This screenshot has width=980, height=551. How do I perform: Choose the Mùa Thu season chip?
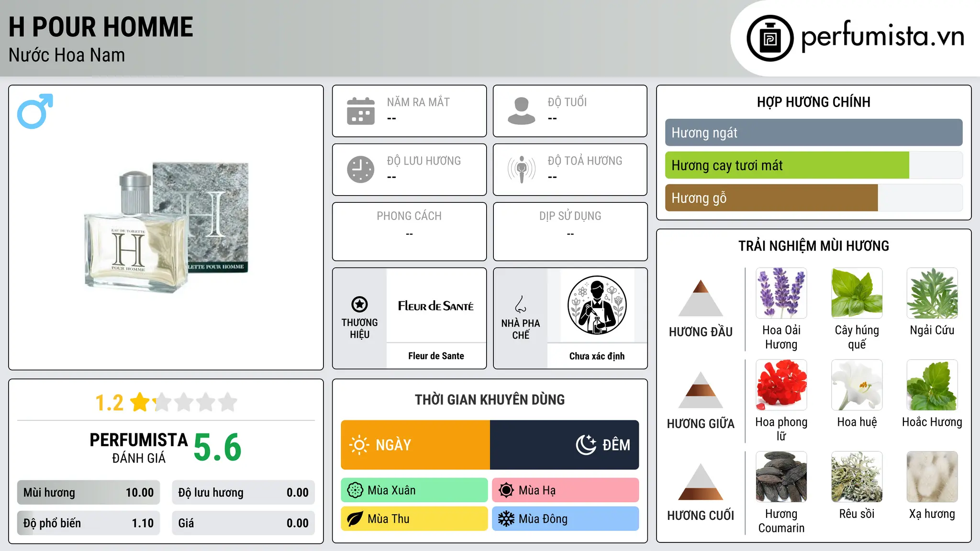414,519
